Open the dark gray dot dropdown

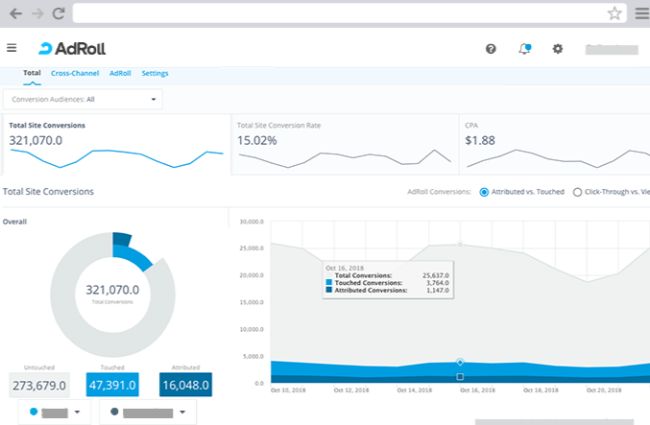point(145,412)
